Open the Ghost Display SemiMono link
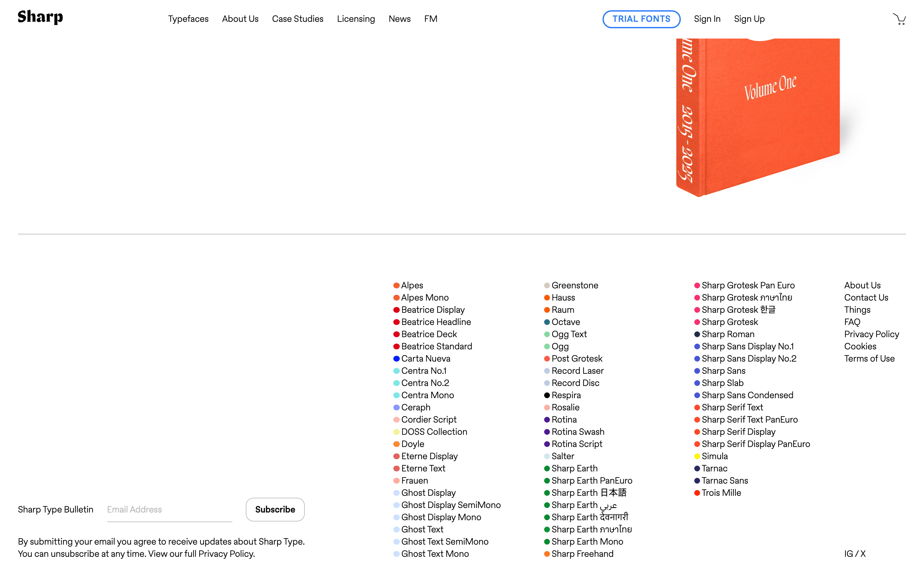Screen dimensions: 924x578 (x=450, y=505)
